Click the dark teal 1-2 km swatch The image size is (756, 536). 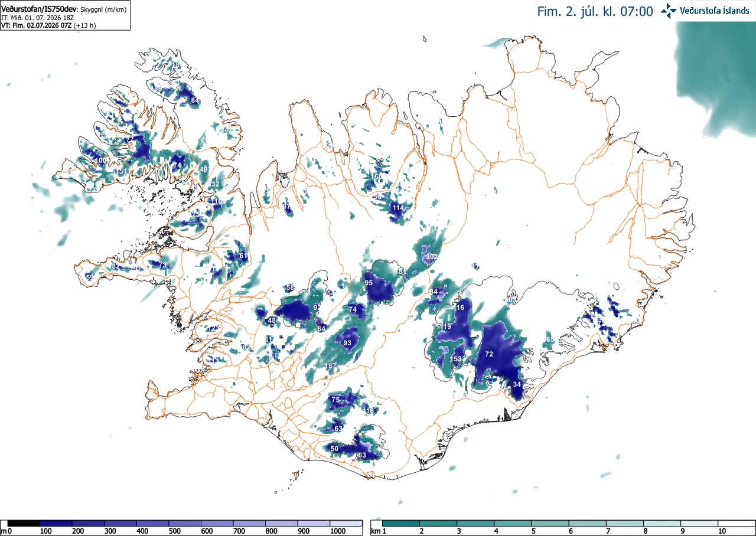(401, 523)
